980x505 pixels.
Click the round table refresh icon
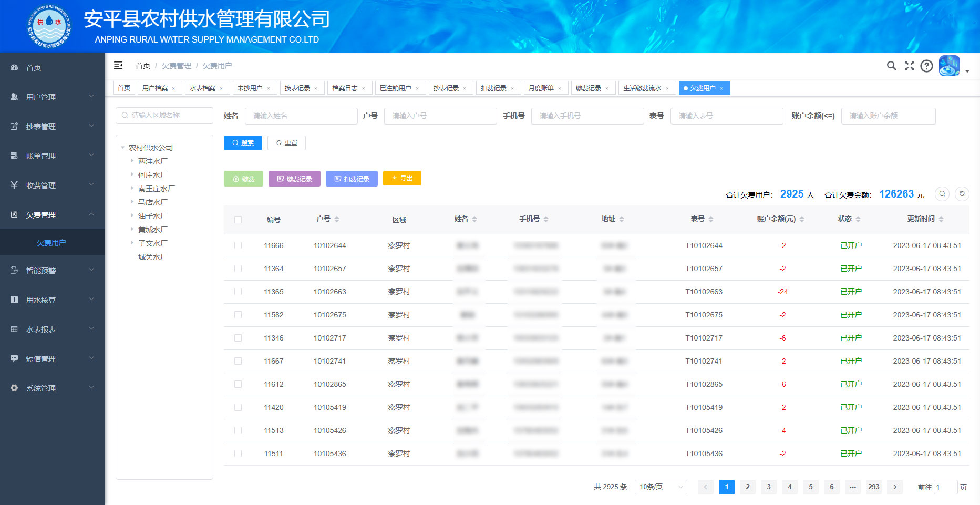click(x=962, y=194)
